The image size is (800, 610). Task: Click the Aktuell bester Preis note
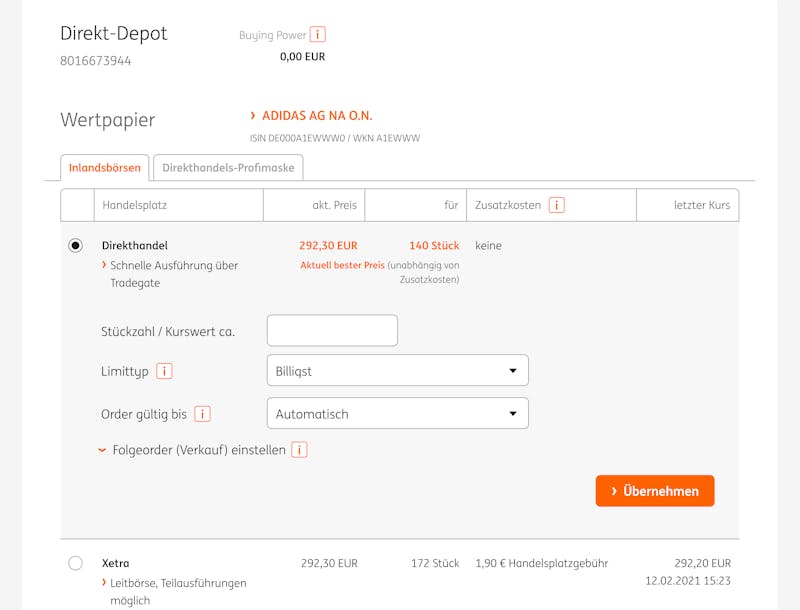342,265
